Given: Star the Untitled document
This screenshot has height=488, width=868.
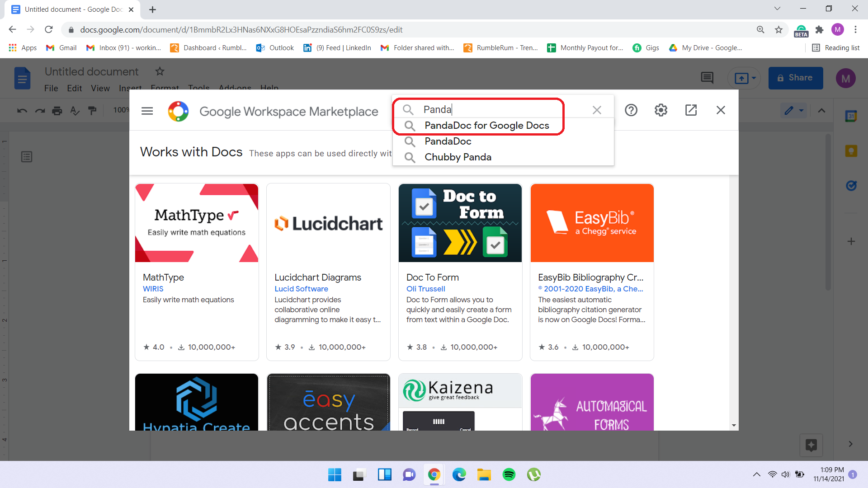Looking at the screenshot, I should click(x=160, y=71).
